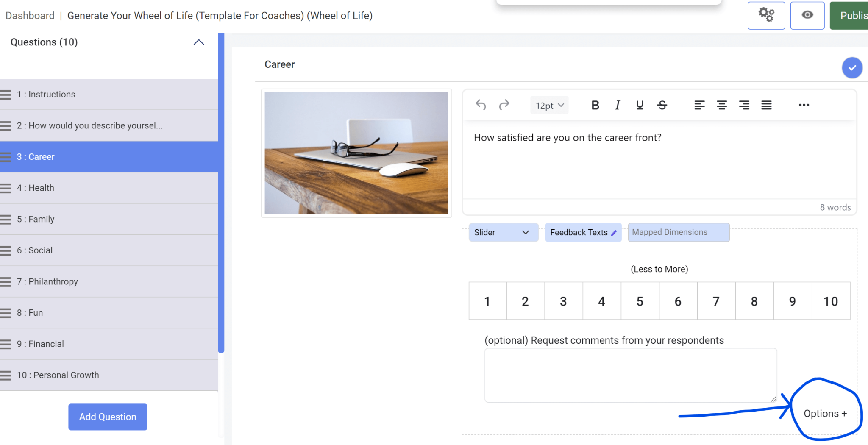The image size is (868, 445).
Task: Click the Add Question button
Action: tap(107, 417)
